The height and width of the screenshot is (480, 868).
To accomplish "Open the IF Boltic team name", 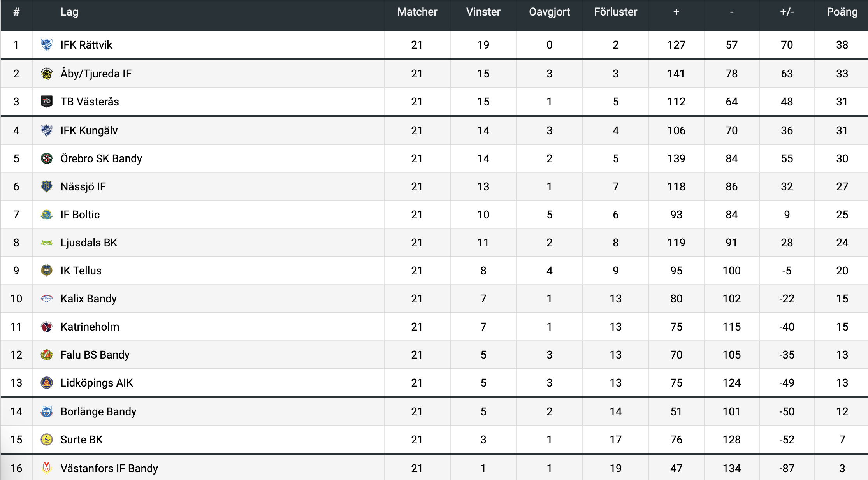I will [80, 215].
